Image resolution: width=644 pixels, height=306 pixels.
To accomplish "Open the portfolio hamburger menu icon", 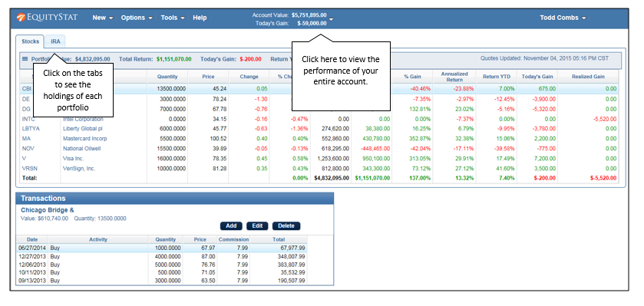I will pyautogui.click(x=25, y=59).
